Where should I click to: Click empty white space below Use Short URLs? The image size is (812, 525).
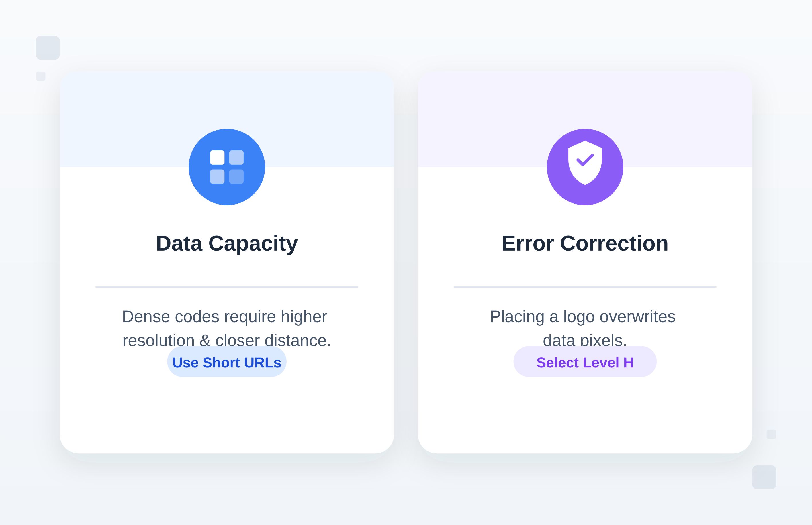coord(227,416)
